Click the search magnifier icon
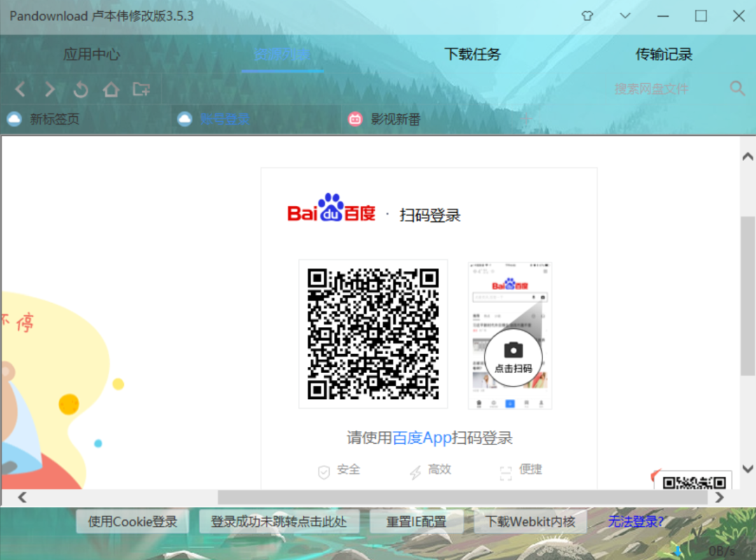This screenshot has height=560, width=756. pos(737,88)
